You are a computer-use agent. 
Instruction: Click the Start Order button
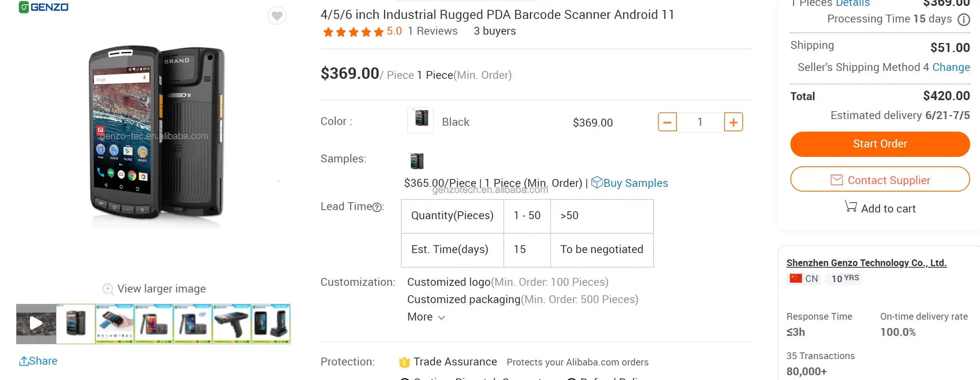point(880,144)
